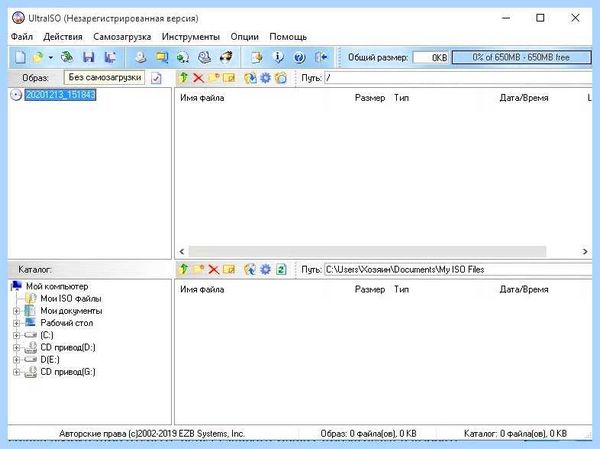Screen dimensions: 600x449
Task: Click the Open file folder icon
Action: 38,57
